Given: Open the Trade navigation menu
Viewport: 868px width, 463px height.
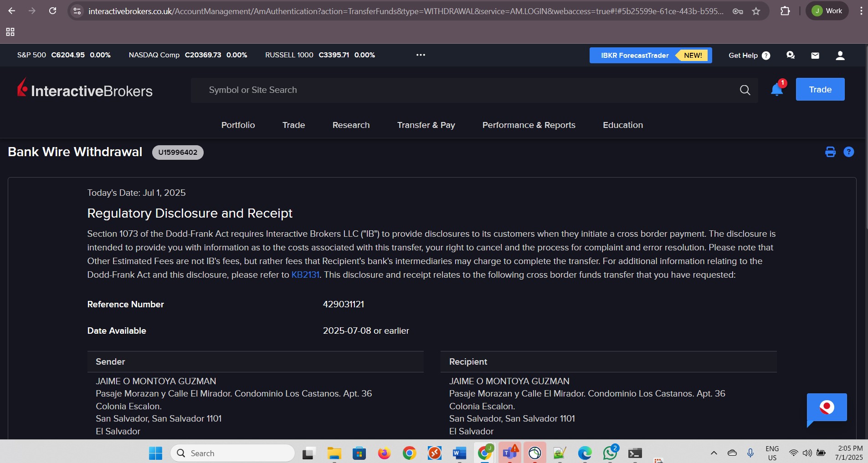Looking at the screenshot, I should 294,125.
